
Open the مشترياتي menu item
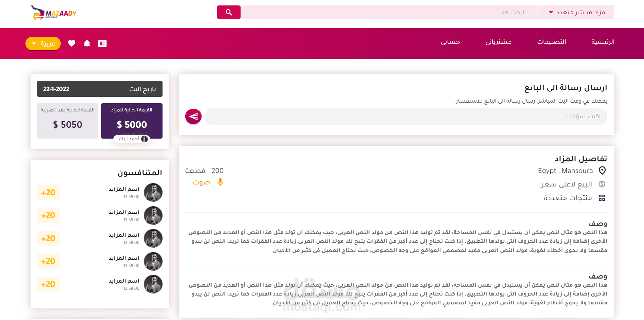(x=498, y=42)
